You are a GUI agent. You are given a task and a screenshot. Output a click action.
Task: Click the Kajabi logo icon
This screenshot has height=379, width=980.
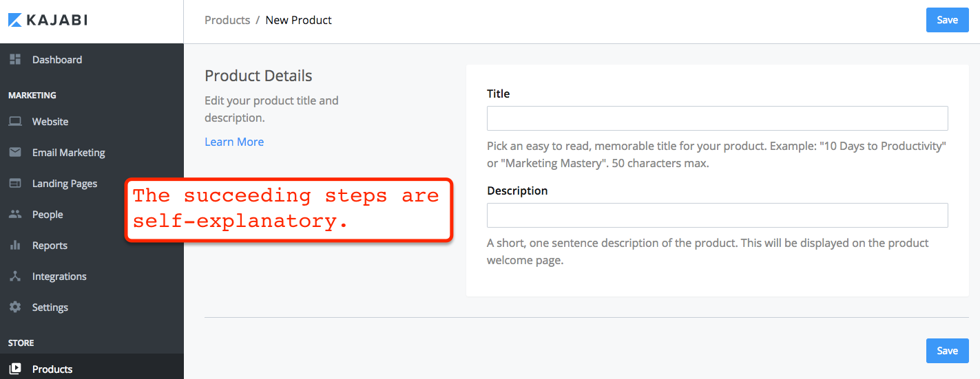15,20
